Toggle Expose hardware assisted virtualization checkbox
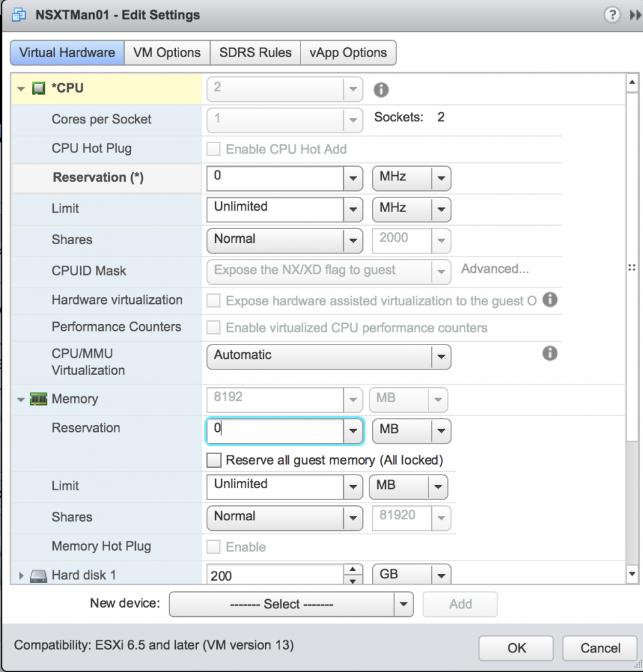 (213, 301)
